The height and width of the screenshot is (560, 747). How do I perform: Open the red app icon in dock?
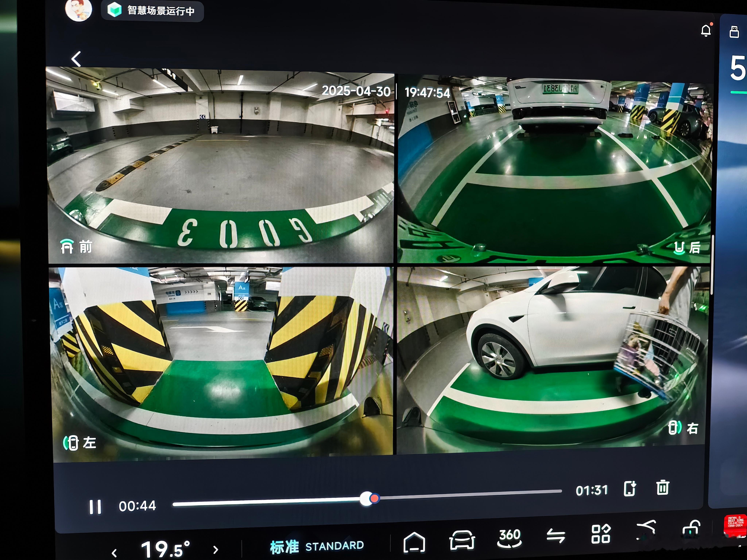736,526
